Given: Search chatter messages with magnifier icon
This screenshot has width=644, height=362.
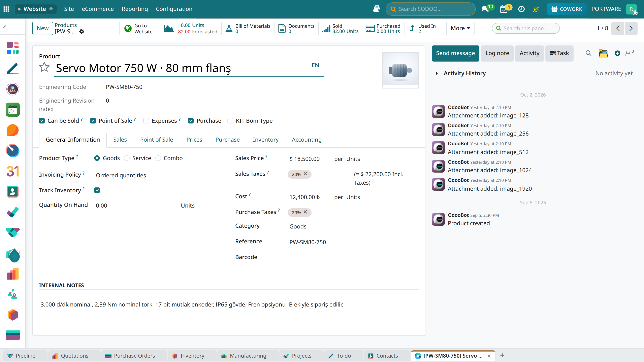Looking at the screenshot, I should tap(588, 53).
